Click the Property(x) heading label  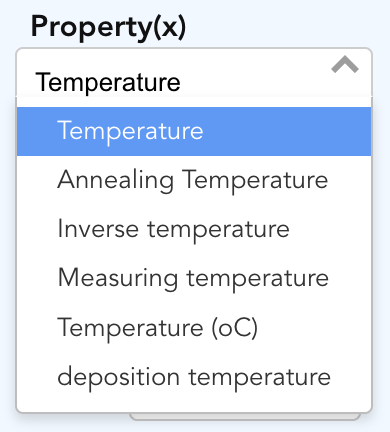pos(108,27)
